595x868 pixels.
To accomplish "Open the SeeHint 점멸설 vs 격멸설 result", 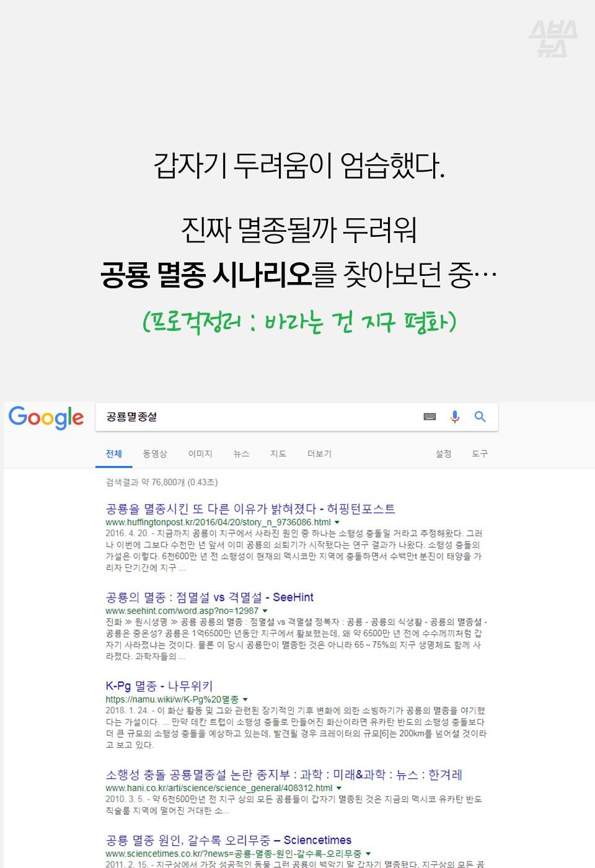I will point(209,598).
